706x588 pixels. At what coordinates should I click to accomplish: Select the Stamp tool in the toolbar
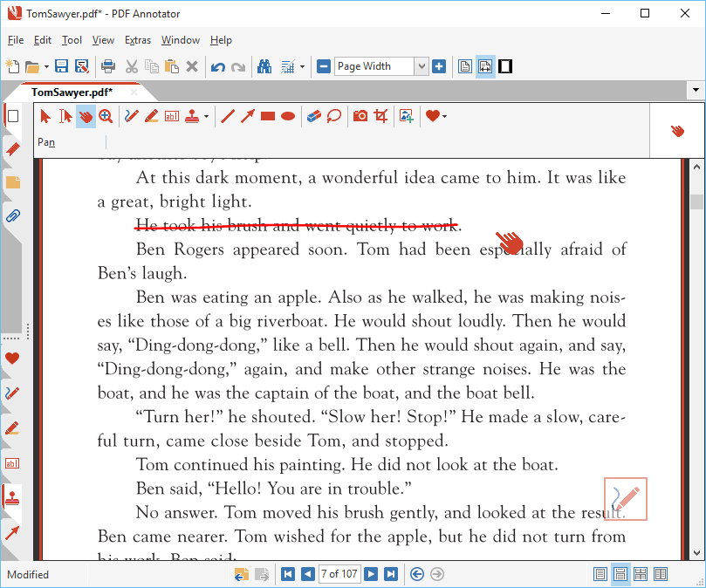coord(192,117)
